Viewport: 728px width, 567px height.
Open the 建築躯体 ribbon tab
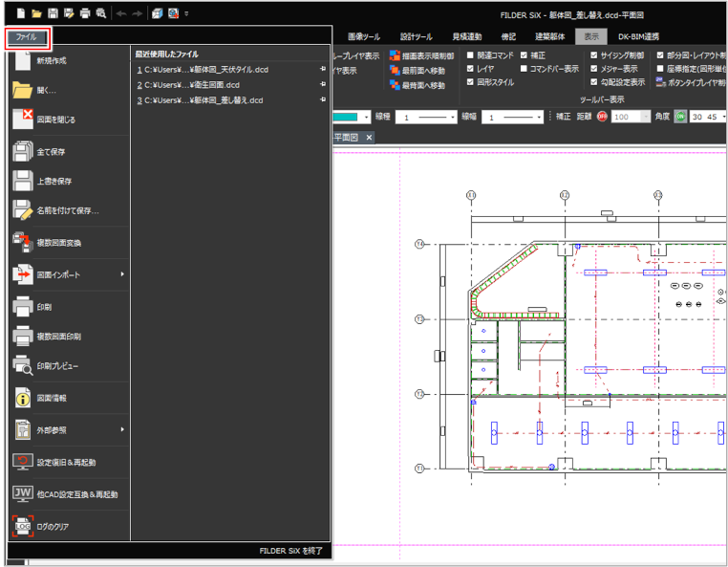pyautogui.click(x=553, y=37)
